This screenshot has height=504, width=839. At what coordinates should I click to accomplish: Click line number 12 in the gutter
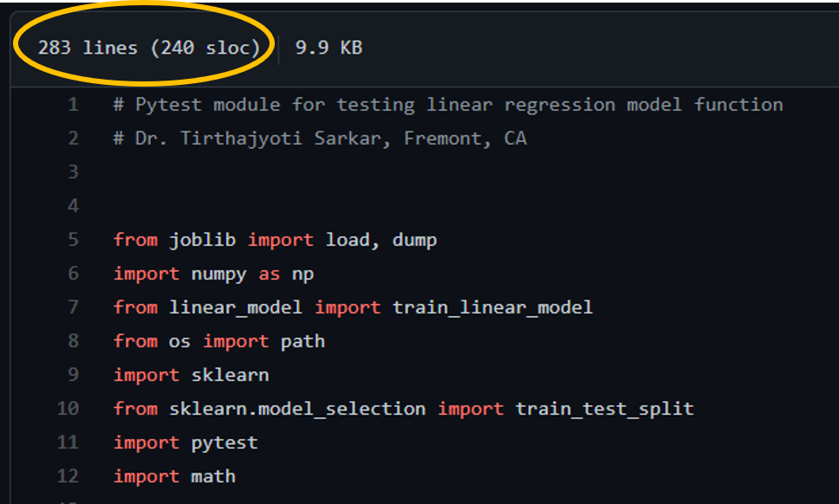pyautogui.click(x=68, y=476)
